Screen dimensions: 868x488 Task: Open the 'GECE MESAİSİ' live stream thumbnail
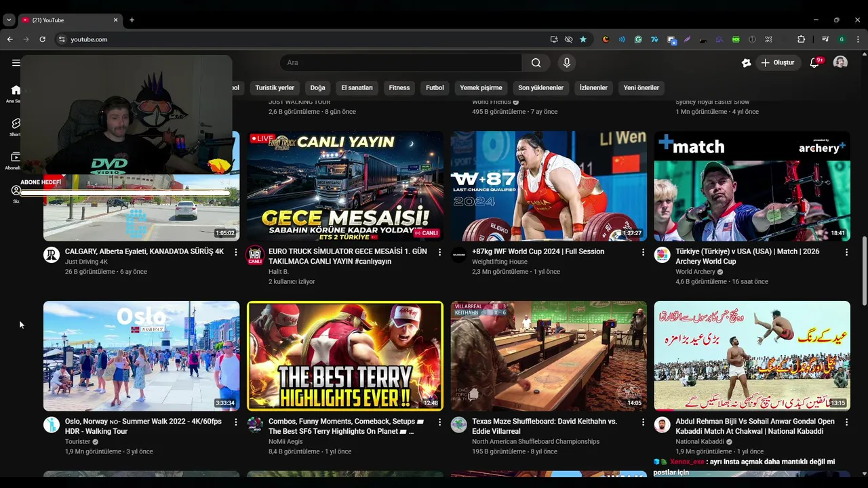345,186
